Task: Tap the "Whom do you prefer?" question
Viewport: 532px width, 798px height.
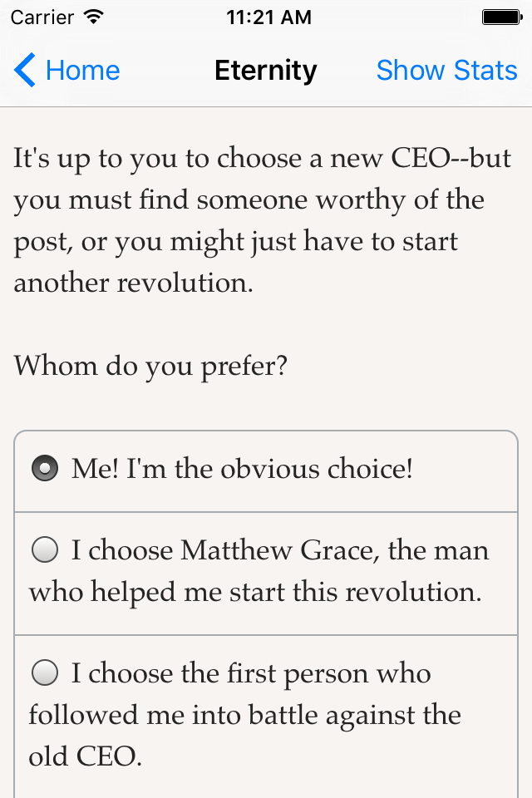Action: (x=150, y=366)
